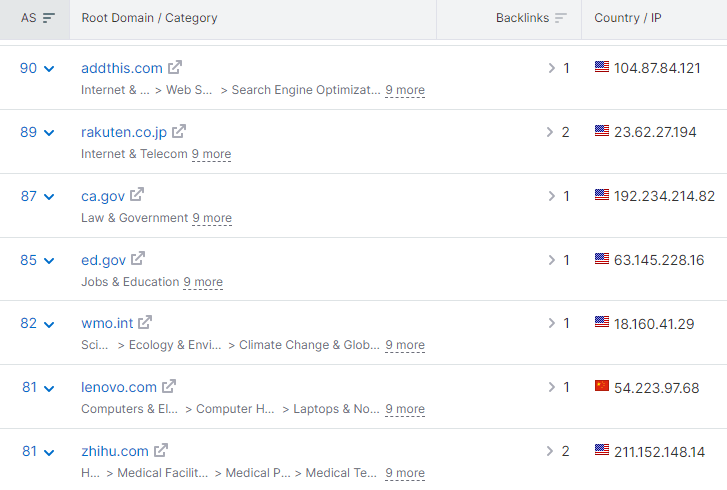Show 9 more categories for ed.gov
Viewport: 727px width, 490px height.
point(203,282)
